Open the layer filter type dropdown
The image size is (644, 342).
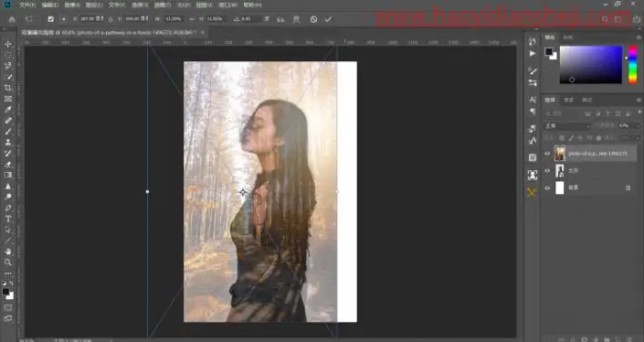[x=563, y=113]
